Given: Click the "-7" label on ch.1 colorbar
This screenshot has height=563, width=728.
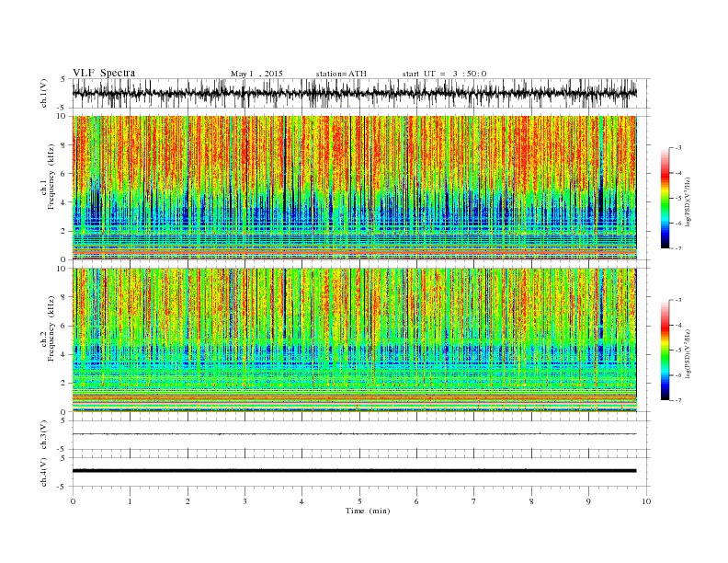Looking at the screenshot, I should tap(678, 248).
